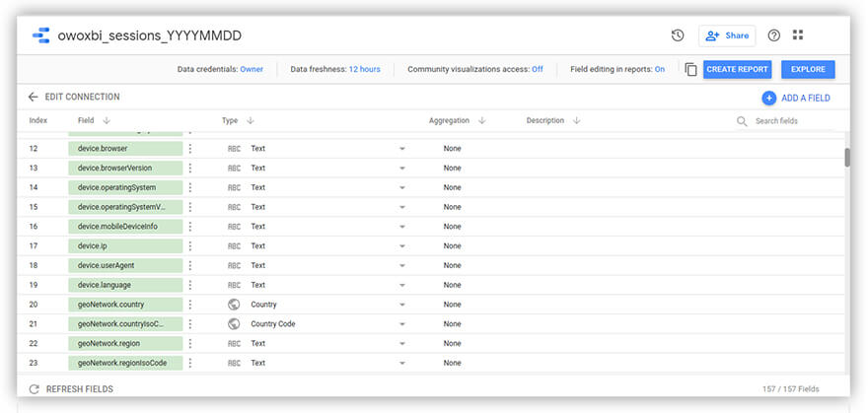This screenshot has width=868, height=413.
Task: Open three-dot menu for device.ip
Action: (x=189, y=245)
